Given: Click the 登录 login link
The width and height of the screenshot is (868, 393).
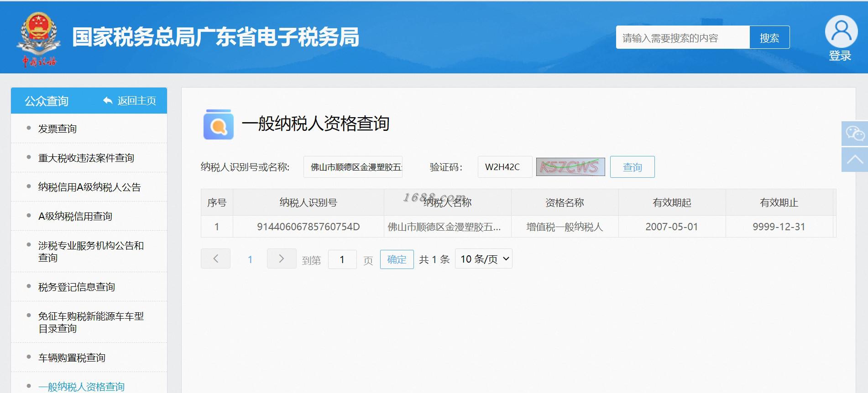Looking at the screenshot, I should tap(840, 56).
